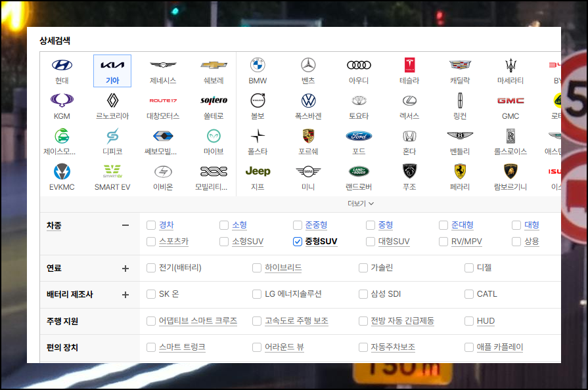The image size is (588, 390).
Task: Select the BMW brand logo
Action: click(258, 65)
